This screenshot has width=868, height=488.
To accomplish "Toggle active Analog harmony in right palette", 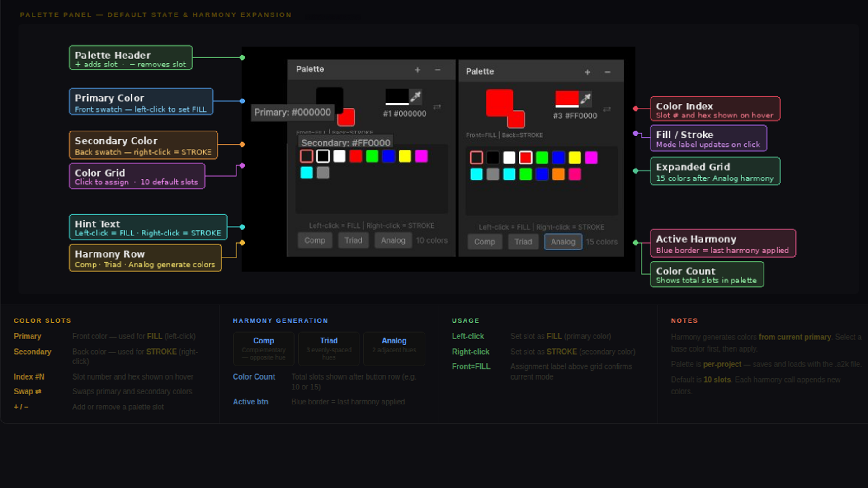I will click(x=563, y=242).
